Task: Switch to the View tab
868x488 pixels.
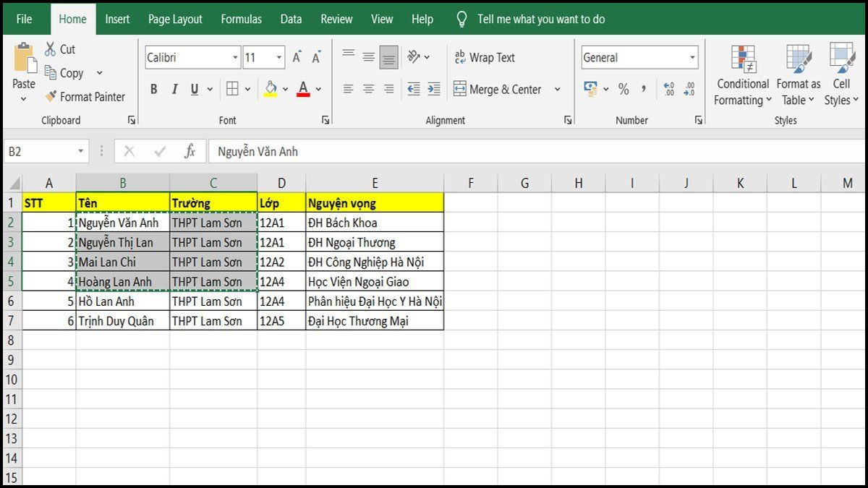Action: [382, 20]
